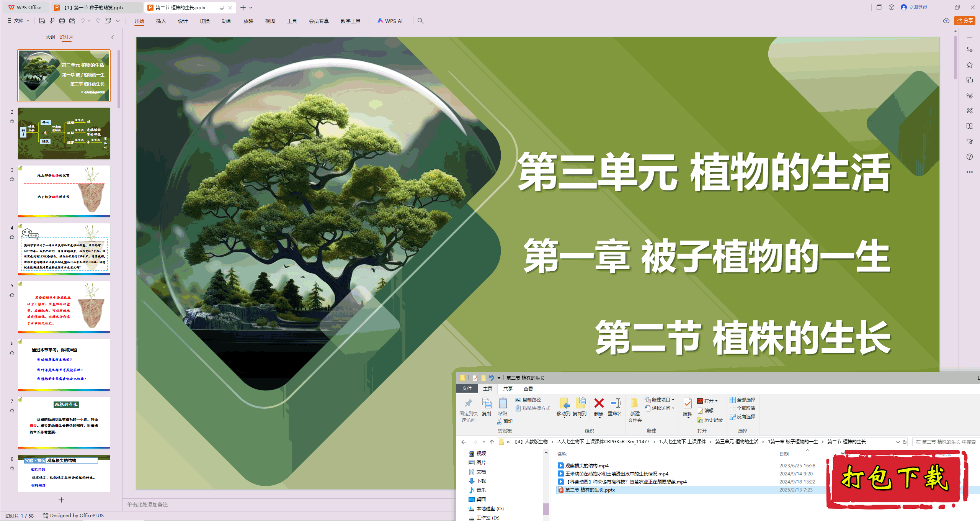The height and width of the screenshot is (521, 980).
Task: Switch to 大纲 outline view tab
Action: [x=51, y=37]
